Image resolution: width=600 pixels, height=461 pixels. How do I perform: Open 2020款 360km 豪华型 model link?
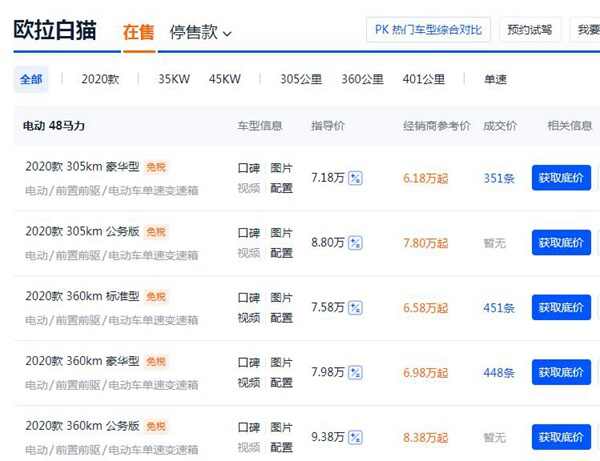pyautogui.click(x=82, y=361)
